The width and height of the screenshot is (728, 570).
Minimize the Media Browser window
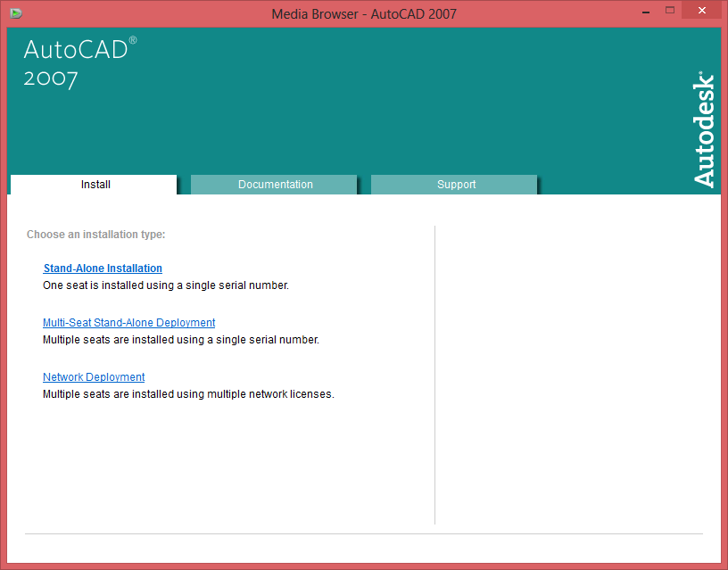(x=645, y=11)
